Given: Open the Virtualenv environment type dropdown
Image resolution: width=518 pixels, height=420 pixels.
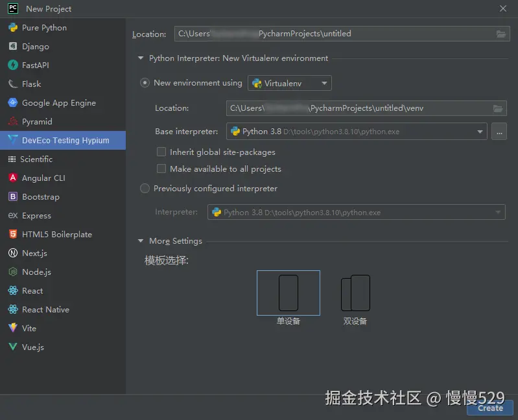Looking at the screenshot, I should [x=290, y=83].
